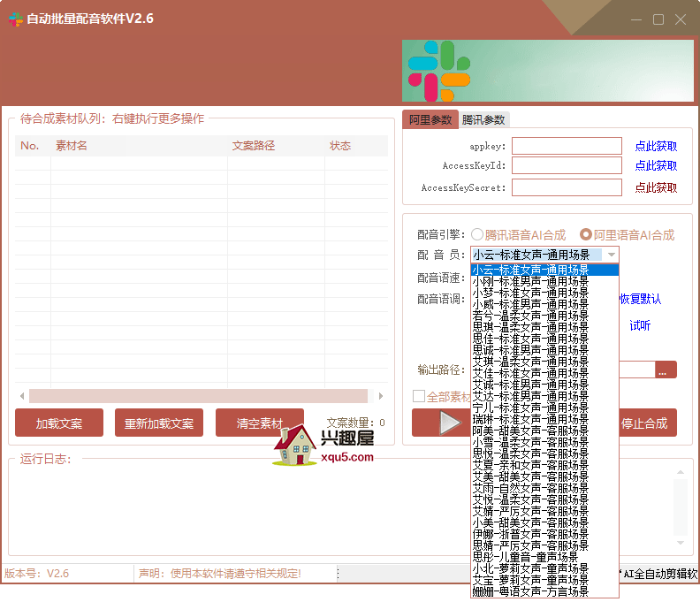Viewport: 700px width, 602px height.
Task: Pick 思婧-严厉女声-客服场景 voice
Action: point(545,545)
